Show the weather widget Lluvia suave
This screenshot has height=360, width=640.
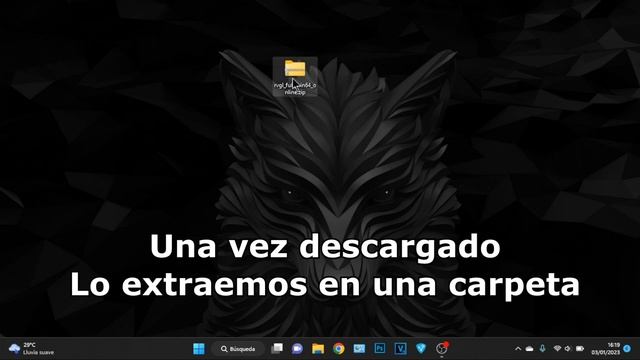[x=32, y=349]
